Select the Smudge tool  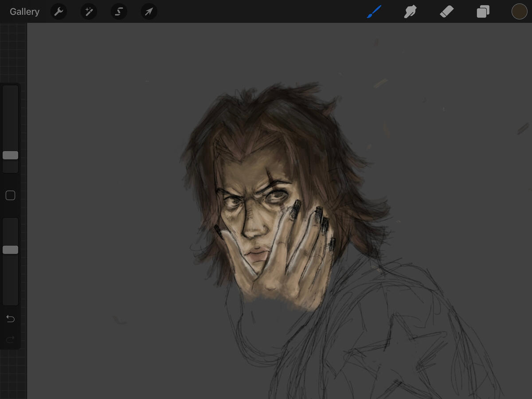410,12
